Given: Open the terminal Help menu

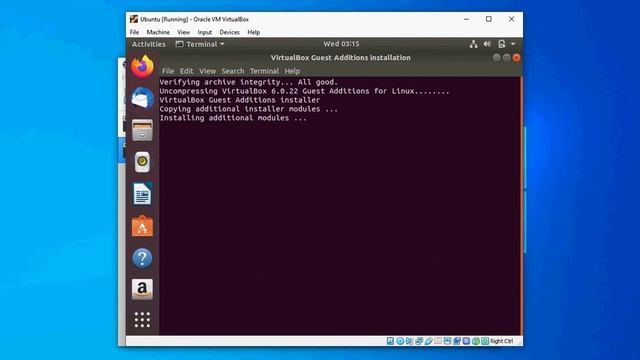Looking at the screenshot, I should click(292, 71).
